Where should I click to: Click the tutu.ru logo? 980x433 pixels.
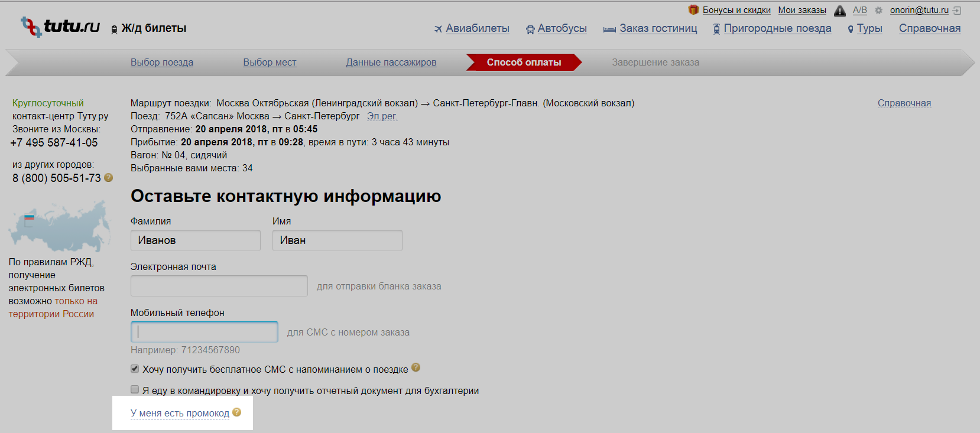tap(60, 27)
